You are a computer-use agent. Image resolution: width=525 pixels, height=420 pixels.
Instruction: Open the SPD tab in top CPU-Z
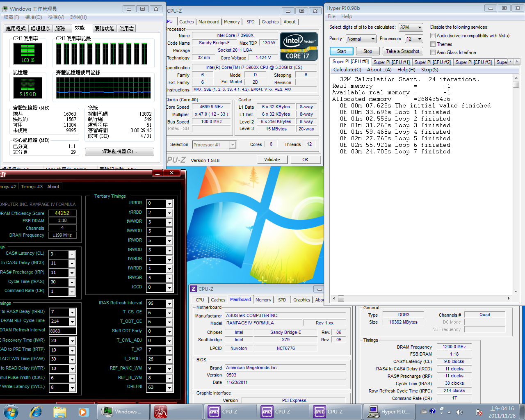coord(250,22)
